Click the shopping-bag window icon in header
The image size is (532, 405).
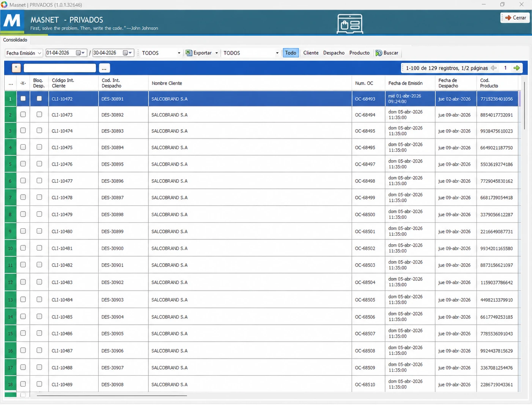coord(350,24)
